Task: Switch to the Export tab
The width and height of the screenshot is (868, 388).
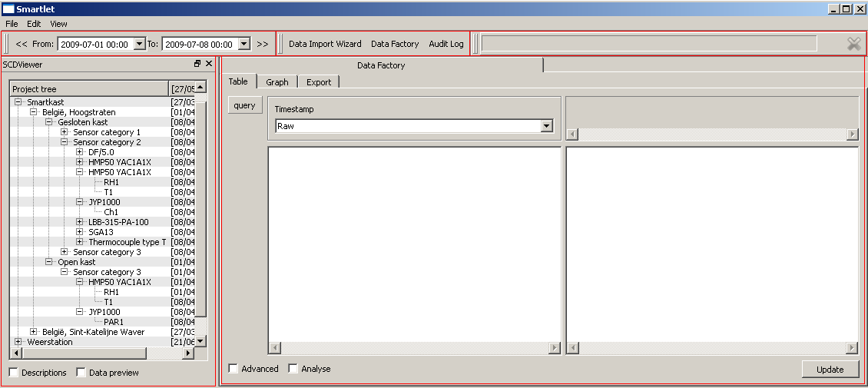Action: [319, 82]
